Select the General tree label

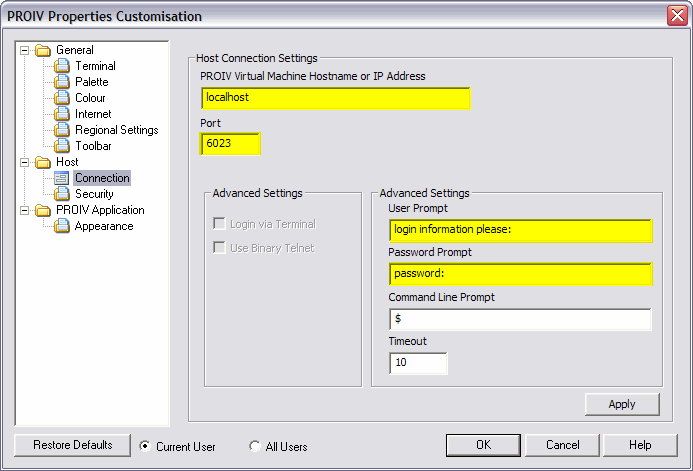tap(75, 50)
